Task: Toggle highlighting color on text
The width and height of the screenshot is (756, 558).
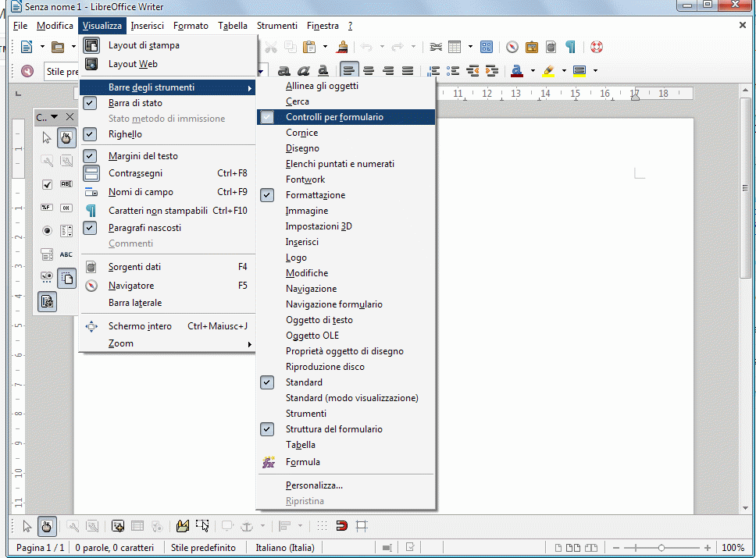Action: 548,70
